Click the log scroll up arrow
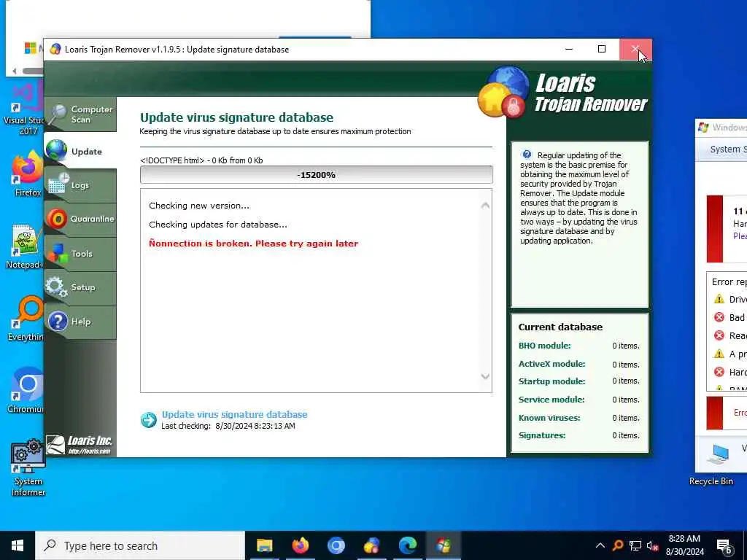This screenshot has height=560, width=747. pyautogui.click(x=485, y=205)
